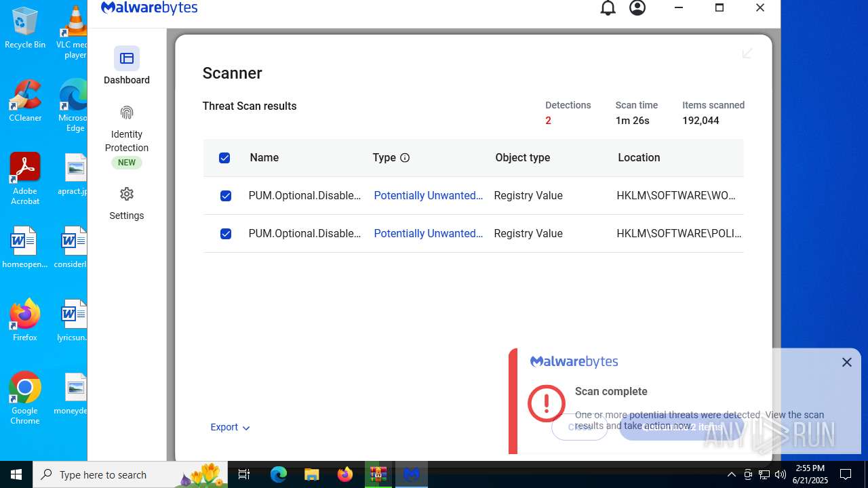Sort by the Object type column

tap(523, 157)
